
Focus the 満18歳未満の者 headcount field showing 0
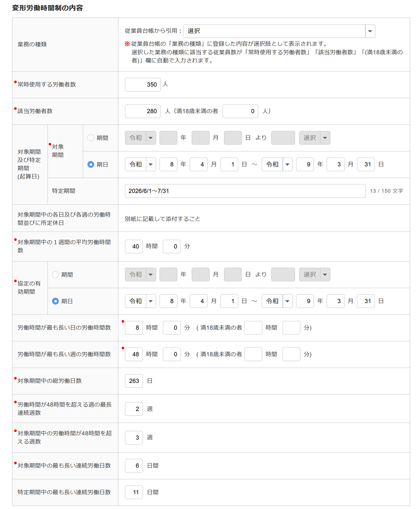pyautogui.click(x=241, y=111)
